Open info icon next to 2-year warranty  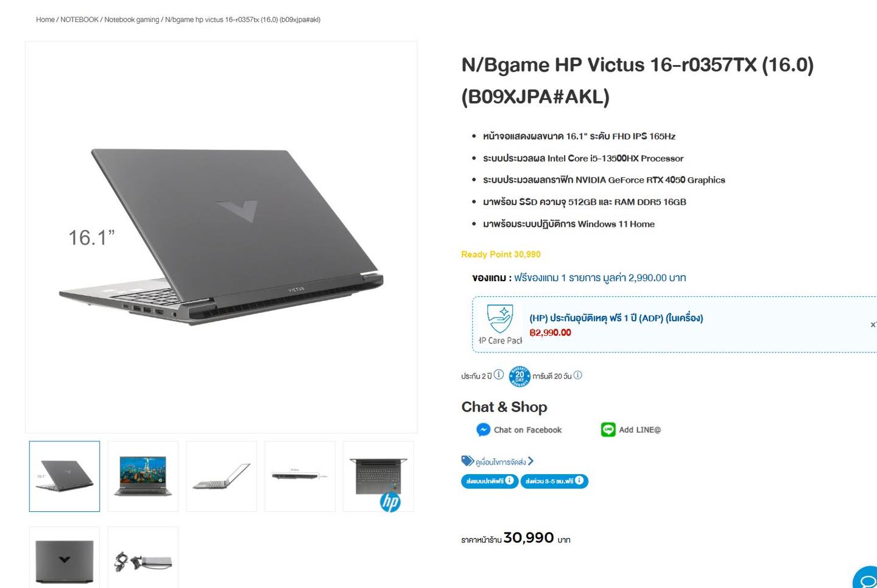tap(498, 374)
